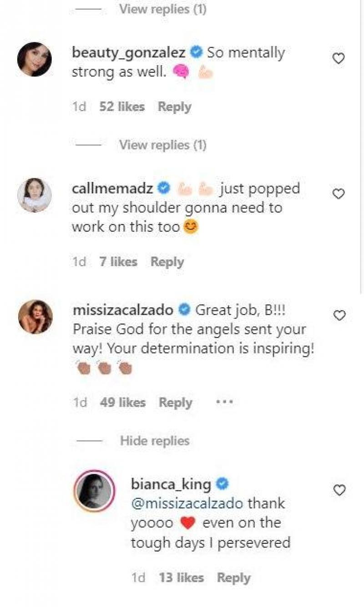
Task: Reply to missizacalzado's comment
Action: (175, 402)
